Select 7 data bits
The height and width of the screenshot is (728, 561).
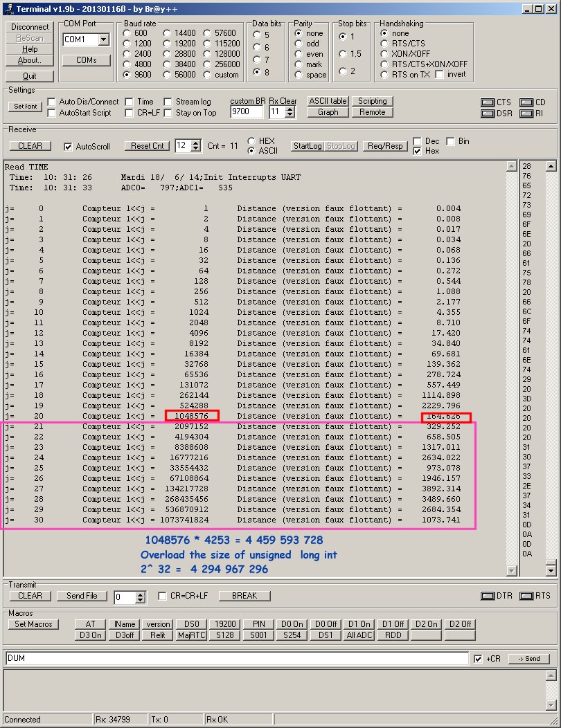256,60
